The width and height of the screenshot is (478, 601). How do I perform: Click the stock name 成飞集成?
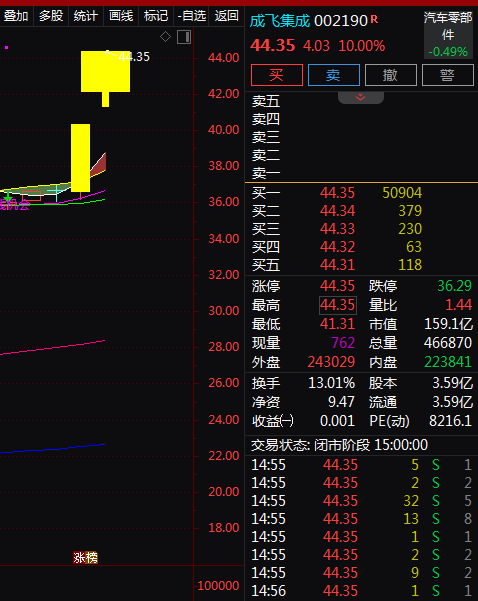(280, 20)
